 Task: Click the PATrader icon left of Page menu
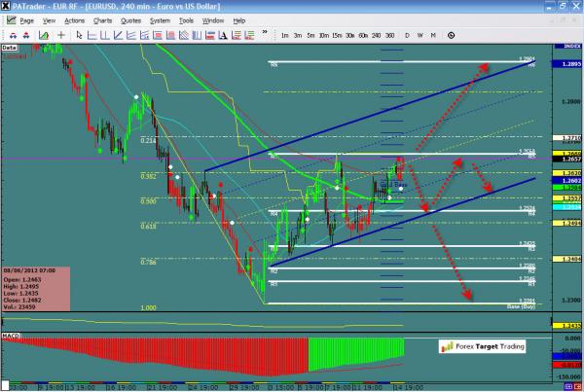point(8,19)
